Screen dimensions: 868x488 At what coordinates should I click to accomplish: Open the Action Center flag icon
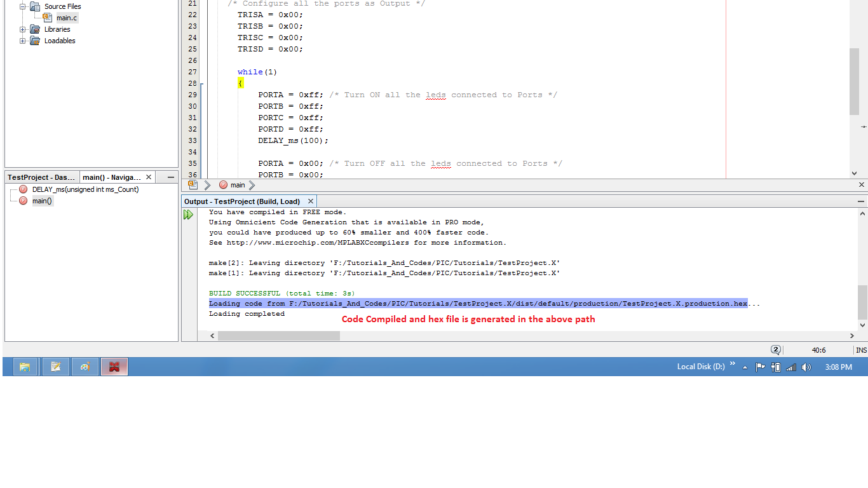[x=760, y=367]
